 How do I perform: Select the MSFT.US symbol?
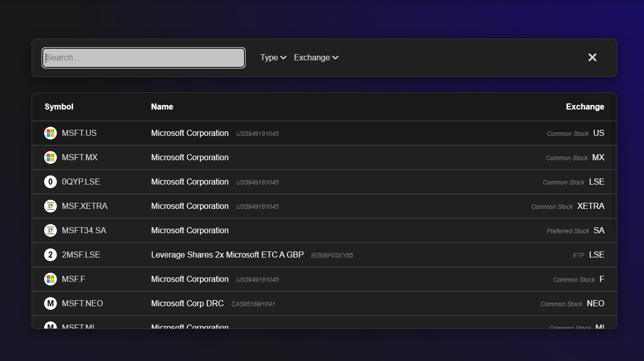(x=79, y=133)
